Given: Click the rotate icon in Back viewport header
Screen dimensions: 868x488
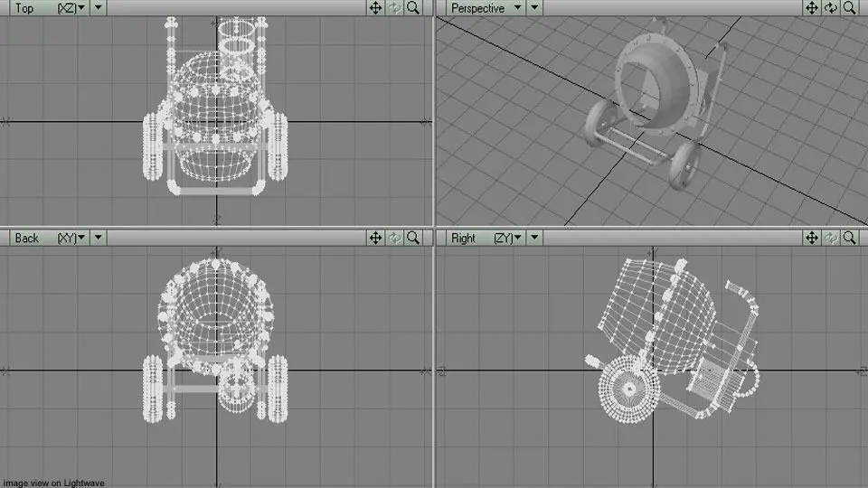Looking at the screenshot, I should pos(394,238).
